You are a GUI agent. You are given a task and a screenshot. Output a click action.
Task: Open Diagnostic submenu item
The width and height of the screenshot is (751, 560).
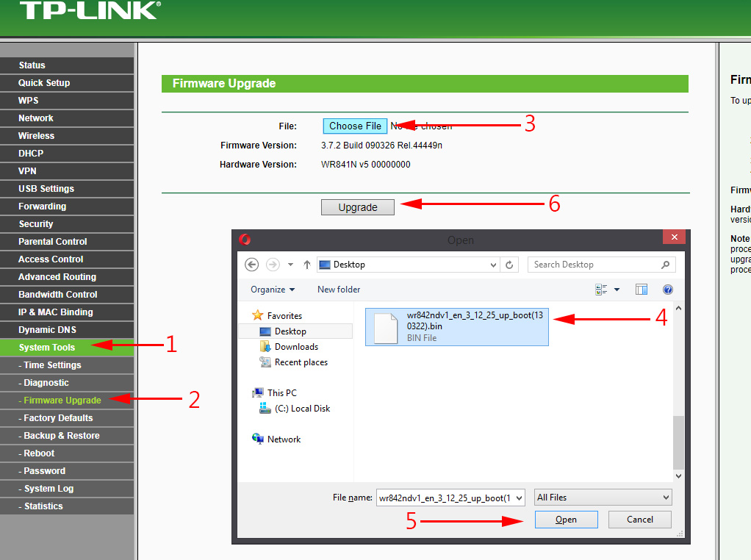pyautogui.click(x=67, y=383)
